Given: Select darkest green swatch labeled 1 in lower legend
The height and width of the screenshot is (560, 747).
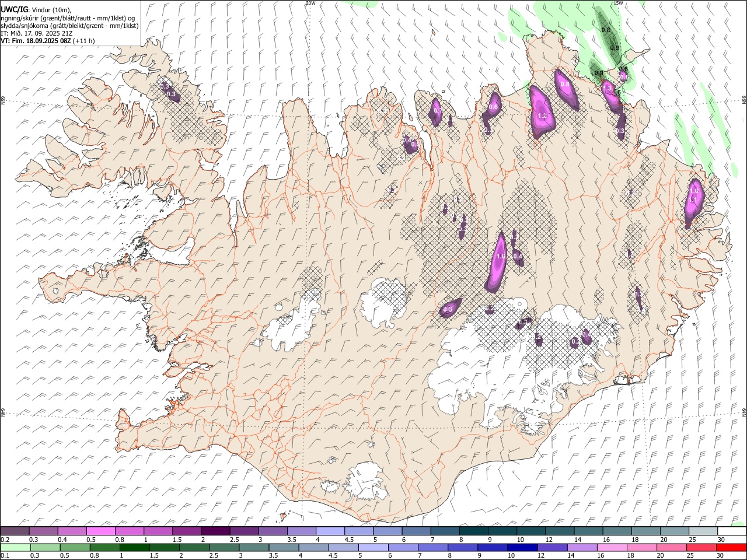Looking at the screenshot, I should click(x=135, y=548).
